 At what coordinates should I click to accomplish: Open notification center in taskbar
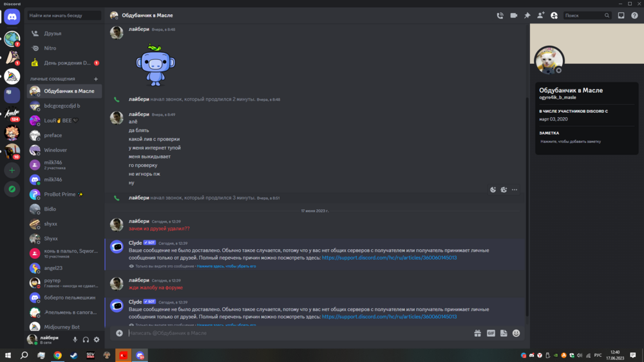tap(633, 356)
